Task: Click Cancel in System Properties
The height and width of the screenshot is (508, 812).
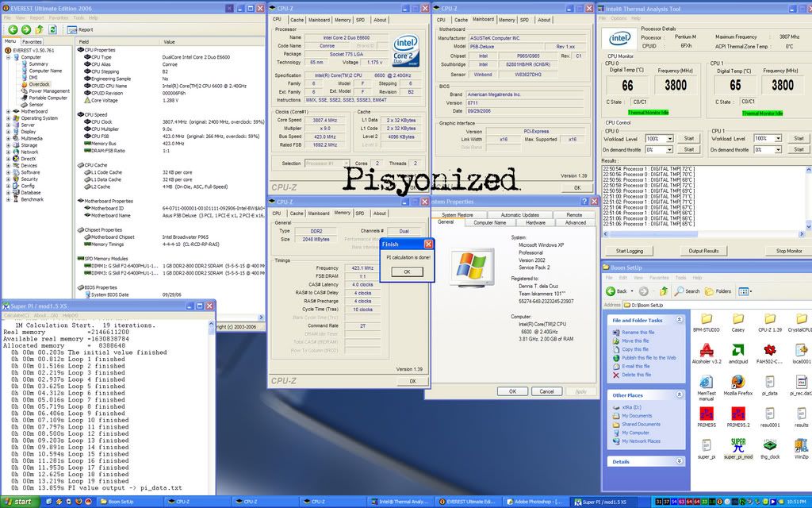Action: point(546,391)
